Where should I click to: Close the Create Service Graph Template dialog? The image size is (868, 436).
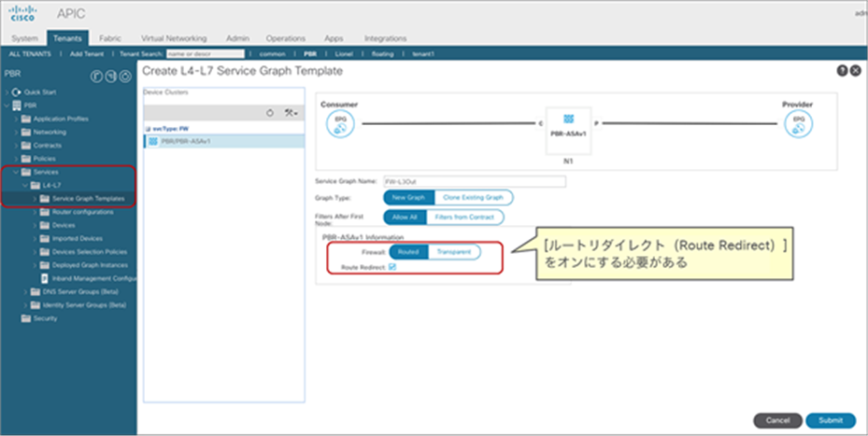855,70
